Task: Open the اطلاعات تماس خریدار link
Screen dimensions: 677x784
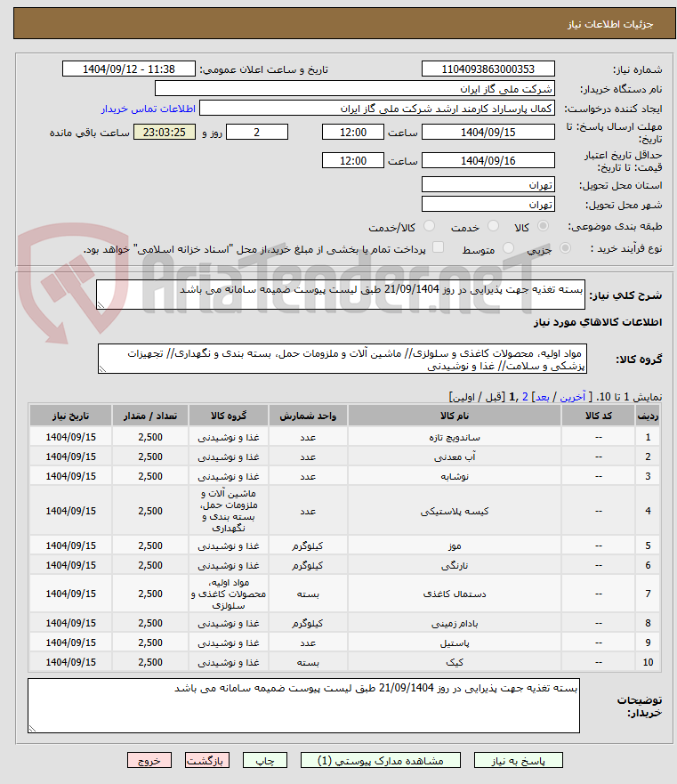Action: [x=149, y=109]
